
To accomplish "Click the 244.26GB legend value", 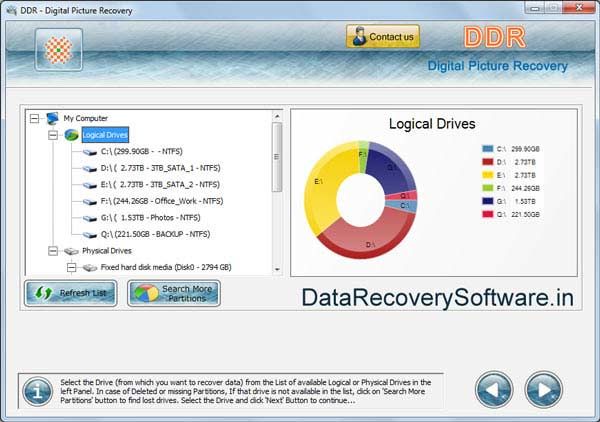I will pos(525,188).
